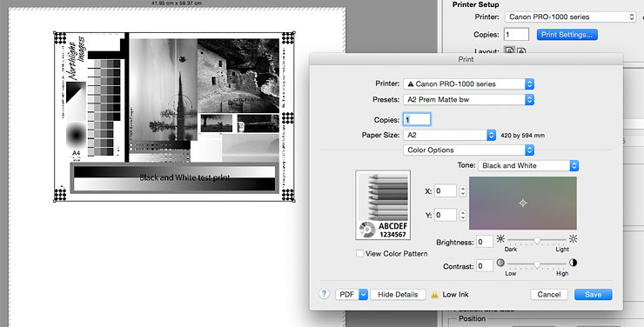The height and width of the screenshot is (327, 644).
Task: Click the Contrast slider thumb
Action: point(537,264)
